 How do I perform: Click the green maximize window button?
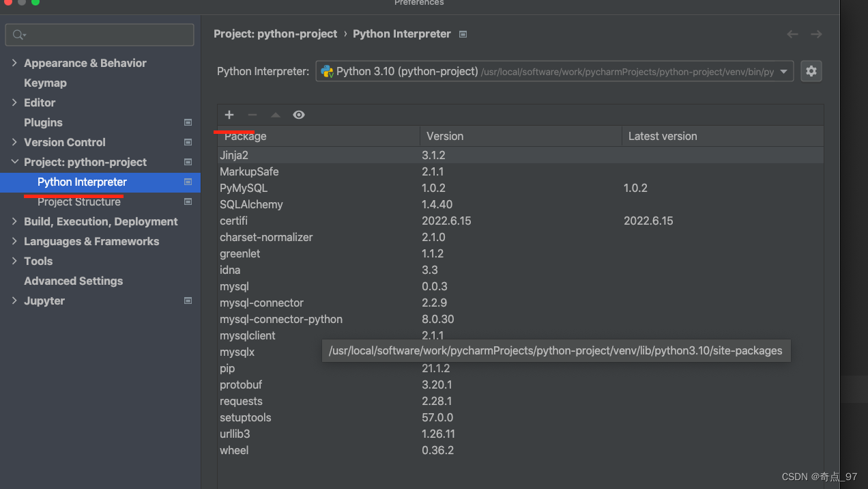(35, 2)
